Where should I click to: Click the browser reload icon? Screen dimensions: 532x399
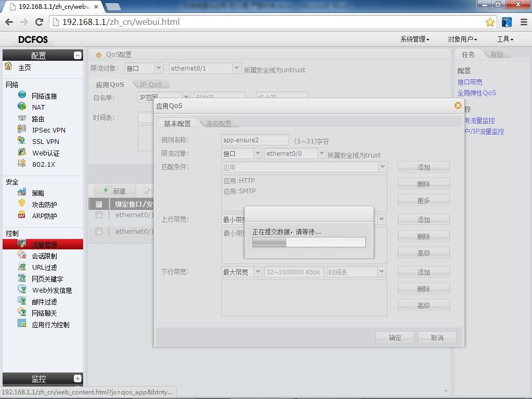(x=39, y=22)
